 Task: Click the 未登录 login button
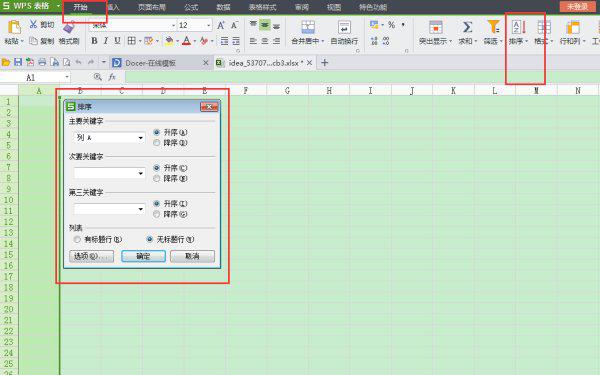[x=577, y=7]
